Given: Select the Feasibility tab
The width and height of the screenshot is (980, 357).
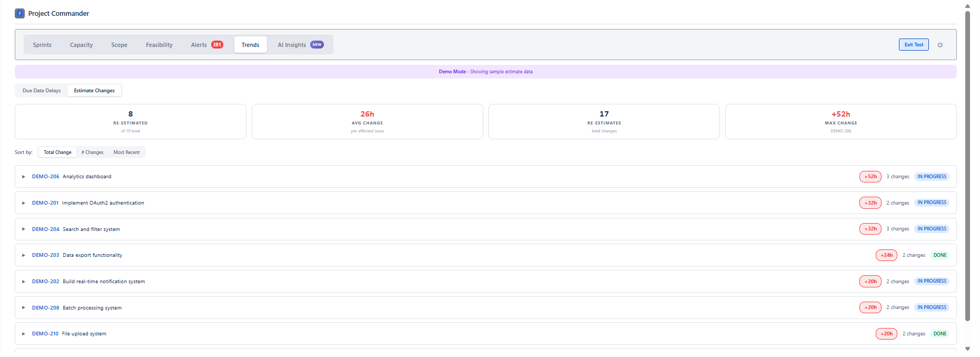Looking at the screenshot, I should click(159, 45).
